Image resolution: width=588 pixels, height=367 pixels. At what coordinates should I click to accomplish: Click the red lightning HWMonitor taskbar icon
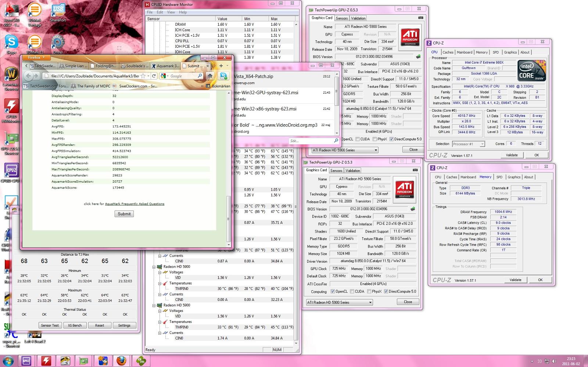pyautogui.click(x=46, y=361)
